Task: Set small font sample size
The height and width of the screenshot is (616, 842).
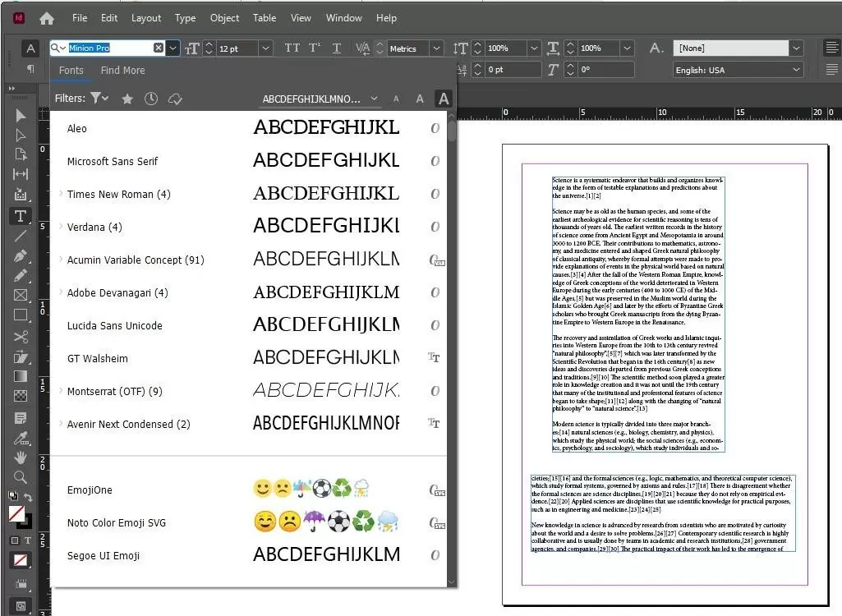Action: (396, 99)
